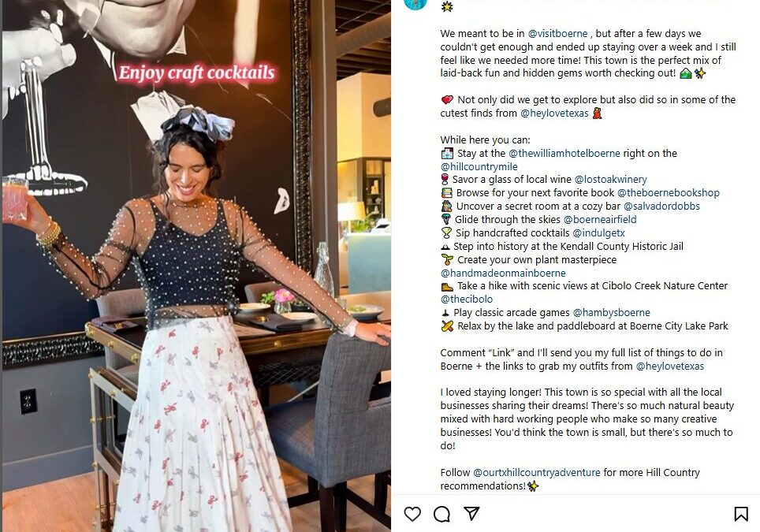Open @lostoakwinery profile link

click(611, 179)
